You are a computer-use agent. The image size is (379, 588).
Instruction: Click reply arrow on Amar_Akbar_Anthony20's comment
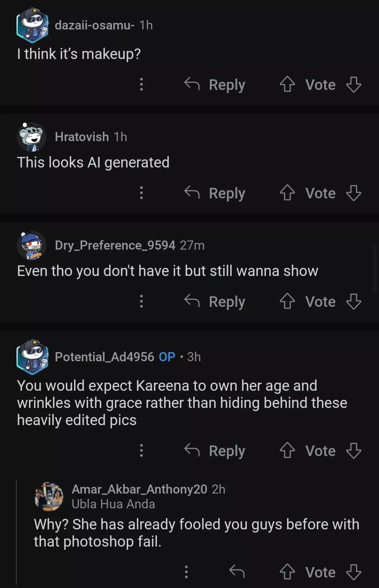237,572
